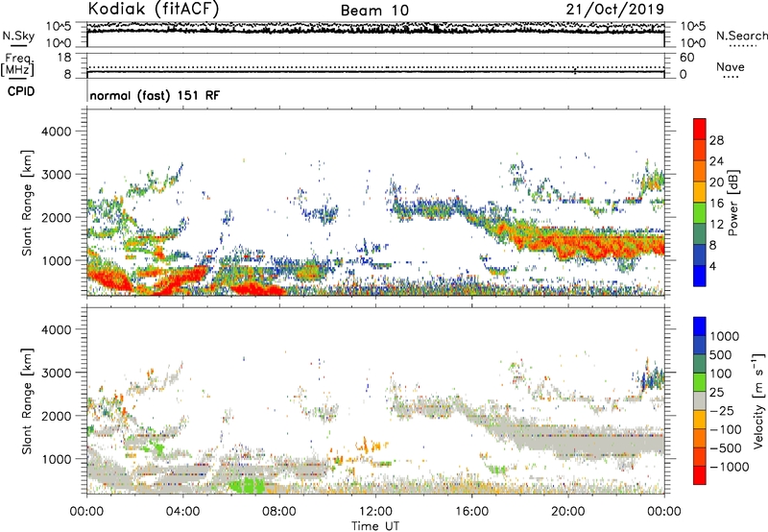Screen dimensions: 768x532
Task: Click the '04:00' time axis tick label
Action: click(183, 512)
